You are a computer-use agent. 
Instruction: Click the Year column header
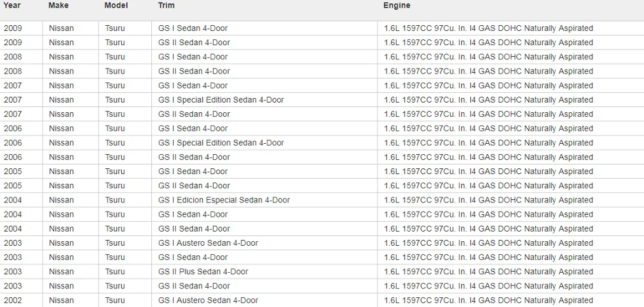pyautogui.click(x=12, y=6)
